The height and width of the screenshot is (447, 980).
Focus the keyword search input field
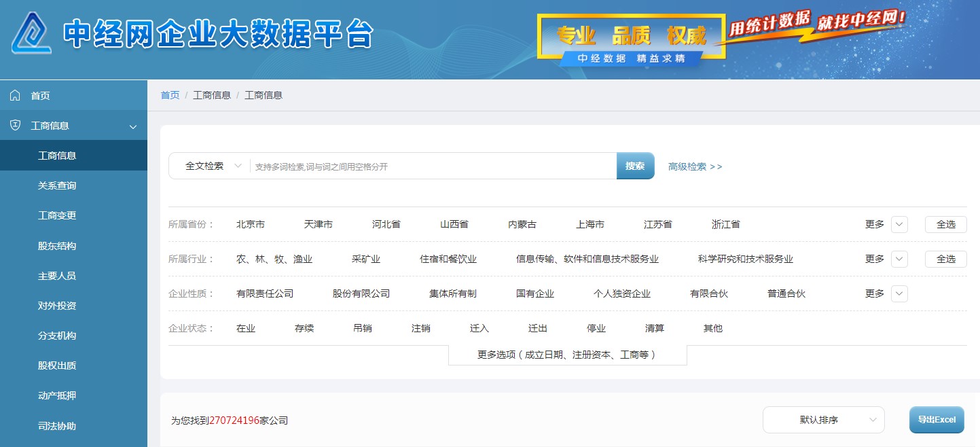click(433, 166)
